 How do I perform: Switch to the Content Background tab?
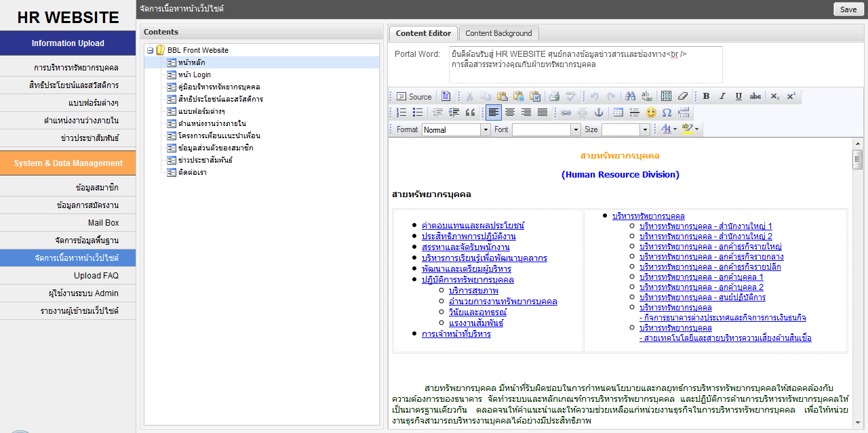pos(498,33)
